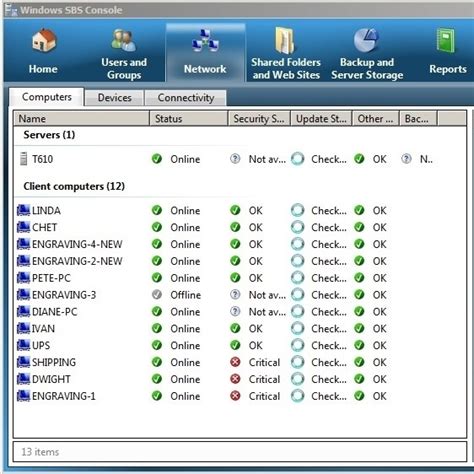The image size is (474, 474).
Task: Sort by the Name column header
Action: (81, 119)
